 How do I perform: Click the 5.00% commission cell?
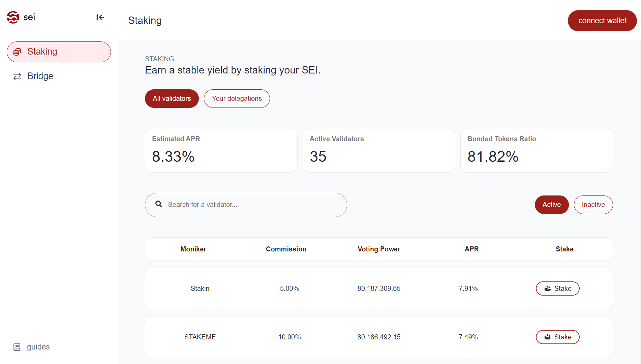tap(289, 289)
